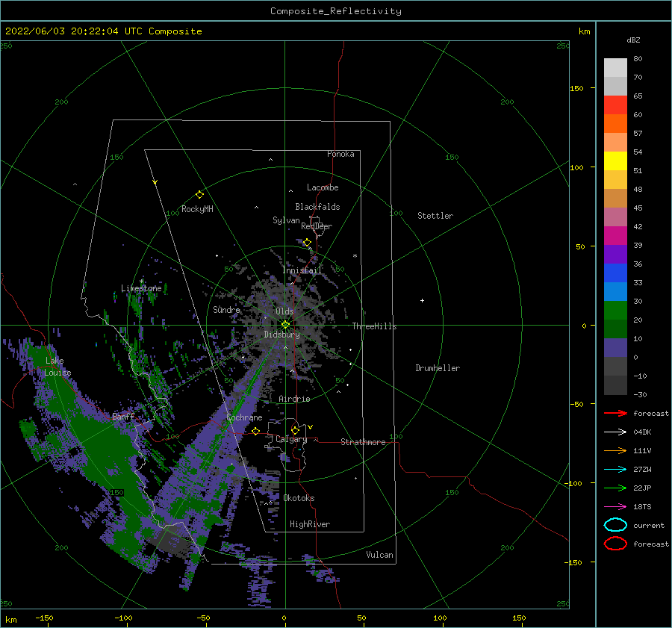Click the Drumheller label
Viewport: 672px width, 628px height.
(x=438, y=368)
